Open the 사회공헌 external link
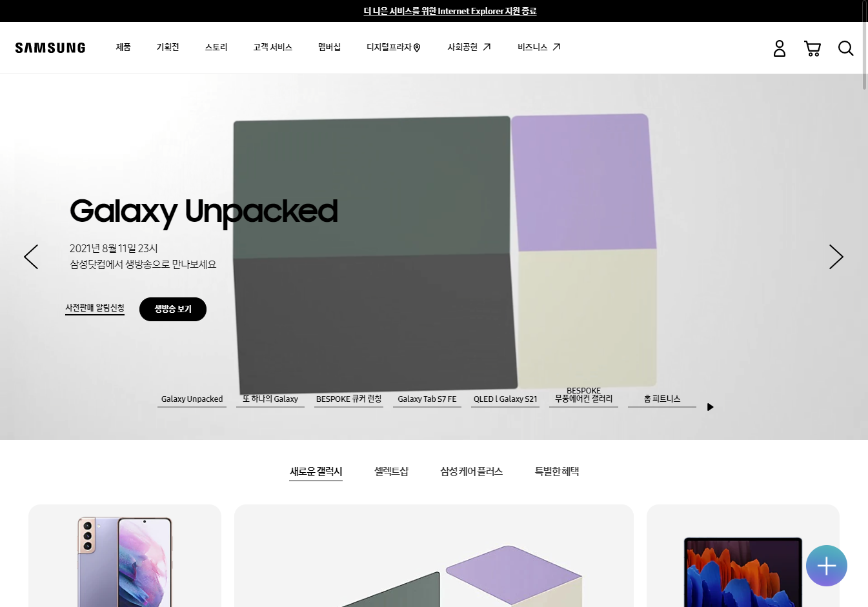The image size is (868, 607). point(469,47)
